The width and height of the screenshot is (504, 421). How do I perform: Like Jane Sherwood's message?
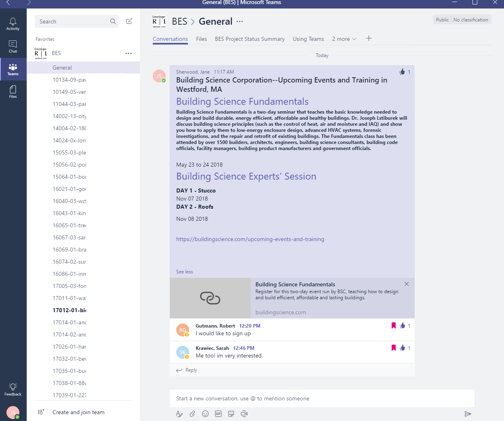click(x=402, y=72)
